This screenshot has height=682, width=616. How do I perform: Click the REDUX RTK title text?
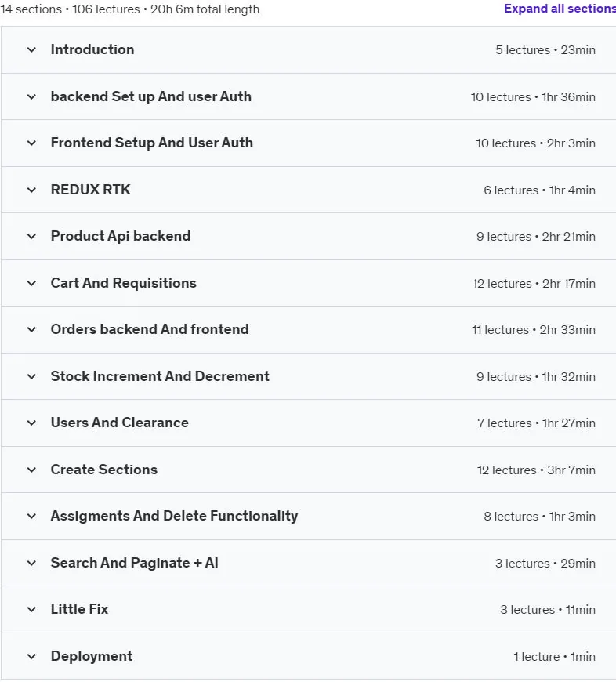tap(90, 190)
